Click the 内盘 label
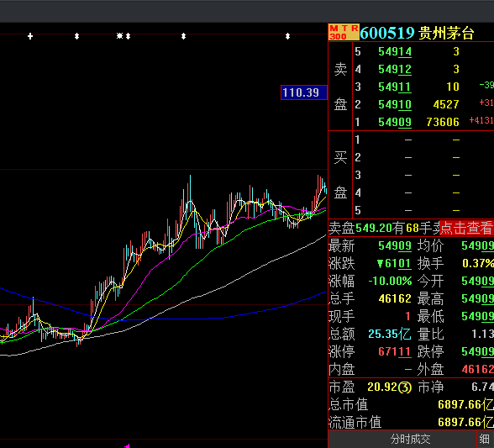 tap(342, 369)
